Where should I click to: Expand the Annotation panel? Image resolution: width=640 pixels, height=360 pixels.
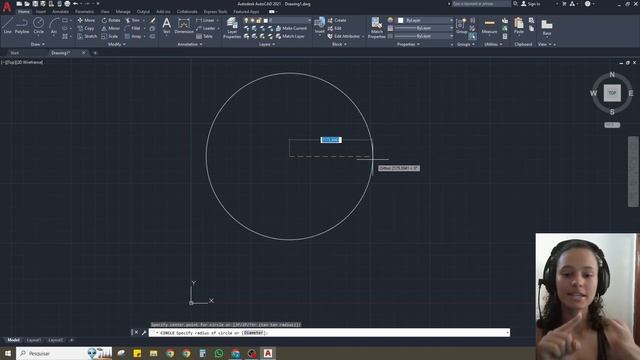click(x=189, y=44)
